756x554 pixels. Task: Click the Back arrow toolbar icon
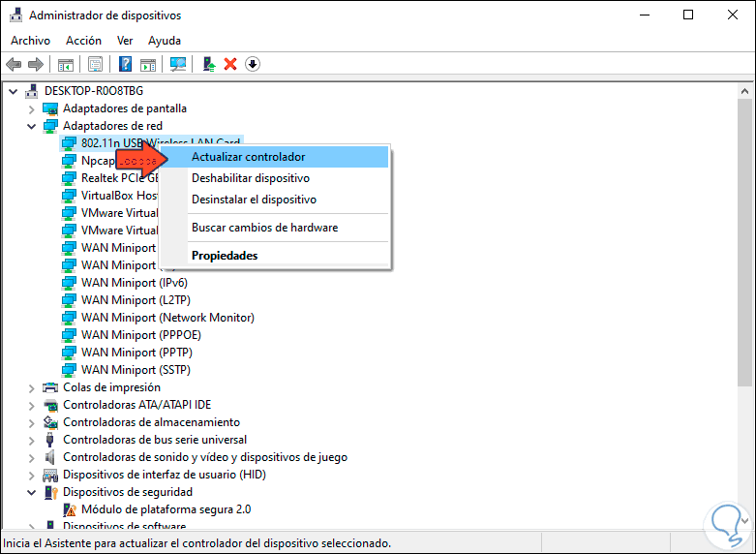[14, 64]
